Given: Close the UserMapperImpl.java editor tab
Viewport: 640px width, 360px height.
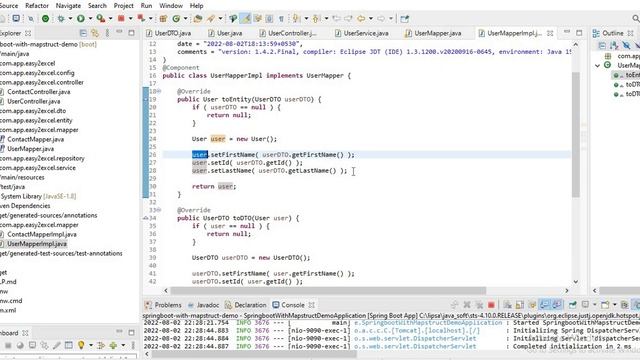Looking at the screenshot, I should [550, 33].
